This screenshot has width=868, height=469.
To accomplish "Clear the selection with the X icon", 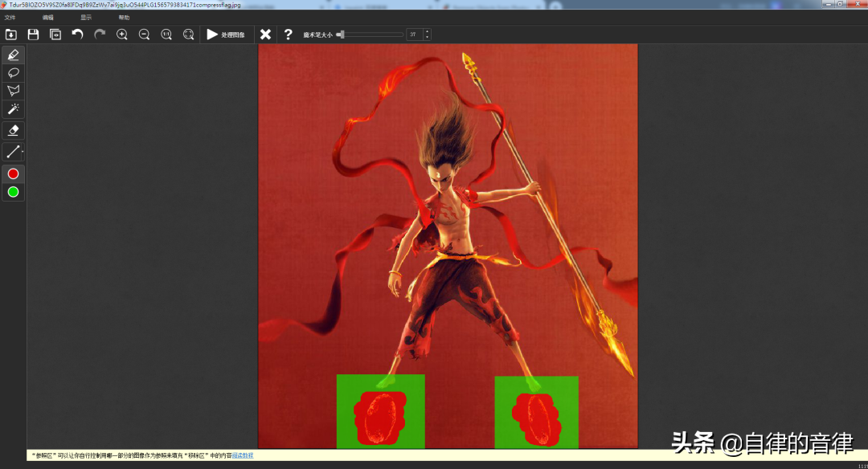I will click(x=266, y=35).
